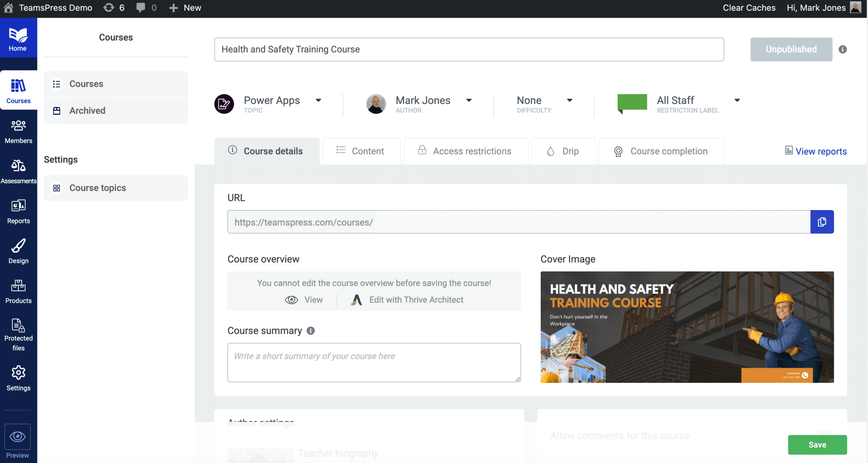Click Save to save the course
Screen dimensions: 868x463
coord(817,445)
